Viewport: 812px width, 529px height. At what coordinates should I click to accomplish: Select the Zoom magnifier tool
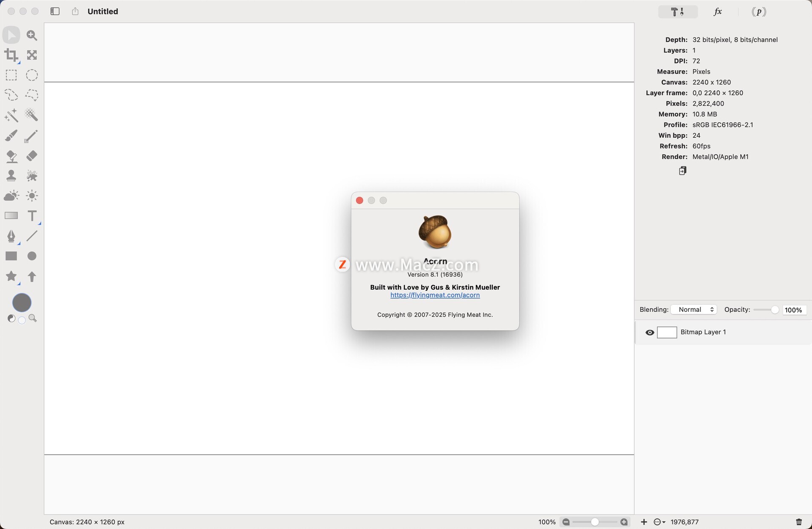click(x=32, y=35)
